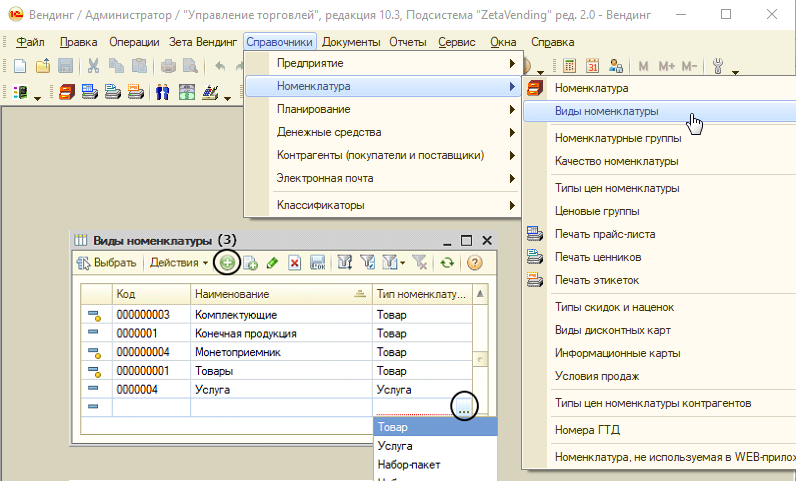Viewport: 796px width, 481px height.
Task: Click the price tag printer toolbar icon
Action: pos(113,92)
